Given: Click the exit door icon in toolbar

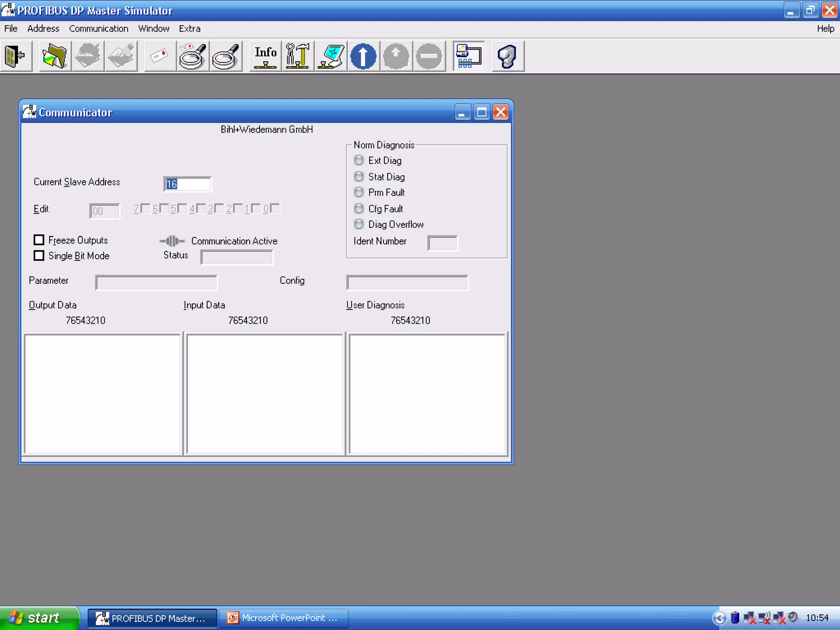Looking at the screenshot, I should click(16, 56).
